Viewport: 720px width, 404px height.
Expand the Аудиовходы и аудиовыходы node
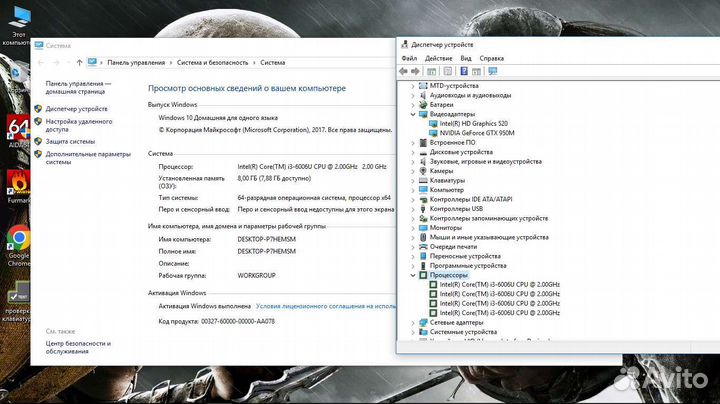pyautogui.click(x=413, y=95)
